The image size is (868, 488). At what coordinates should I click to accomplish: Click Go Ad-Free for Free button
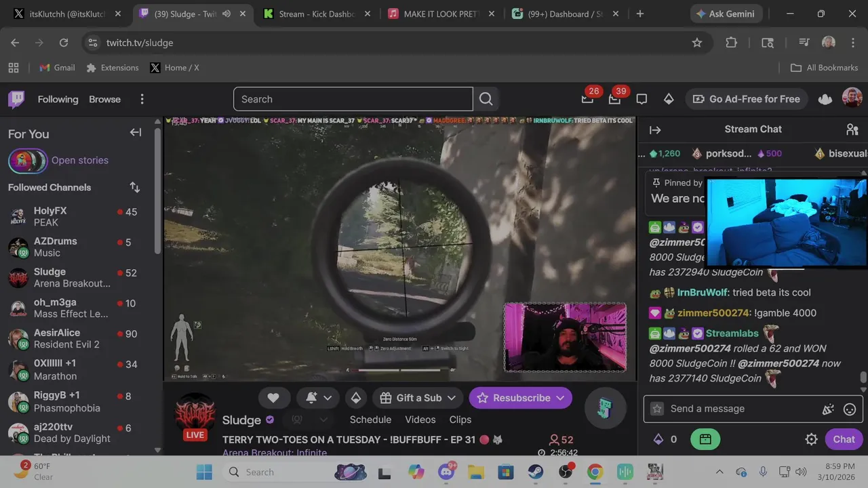tap(746, 99)
